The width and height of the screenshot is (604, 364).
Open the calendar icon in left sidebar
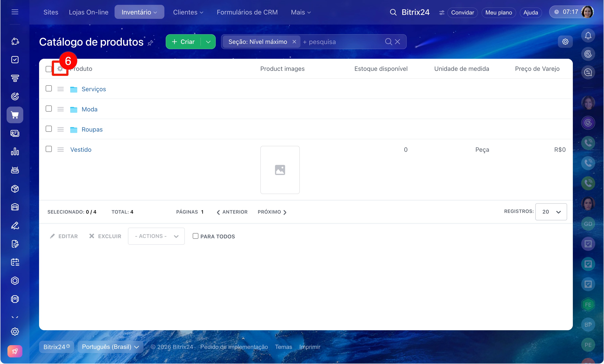point(15,262)
